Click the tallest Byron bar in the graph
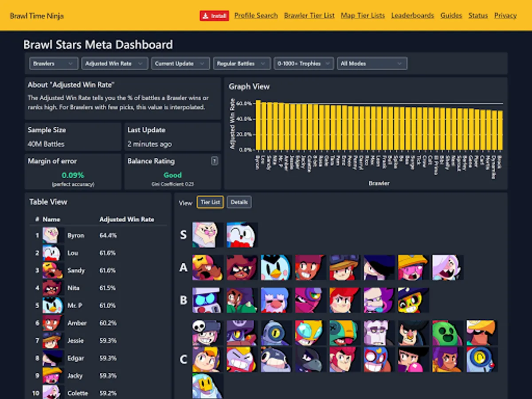Screen dimensions: 532x399 pyautogui.click(x=258, y=125)
